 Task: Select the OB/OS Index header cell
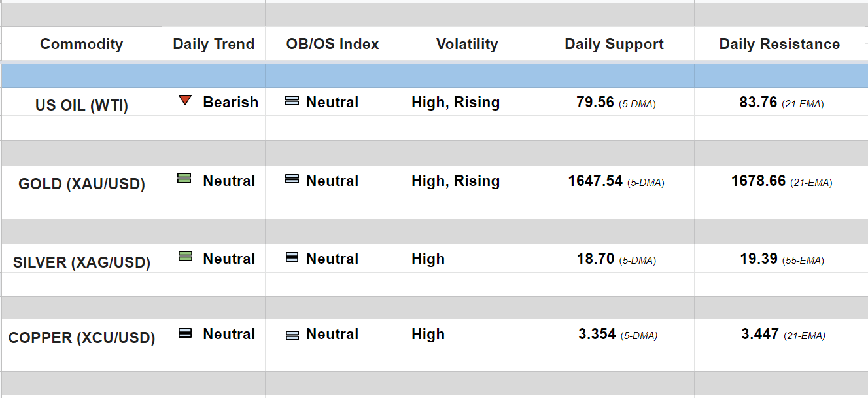coord(332,45)
